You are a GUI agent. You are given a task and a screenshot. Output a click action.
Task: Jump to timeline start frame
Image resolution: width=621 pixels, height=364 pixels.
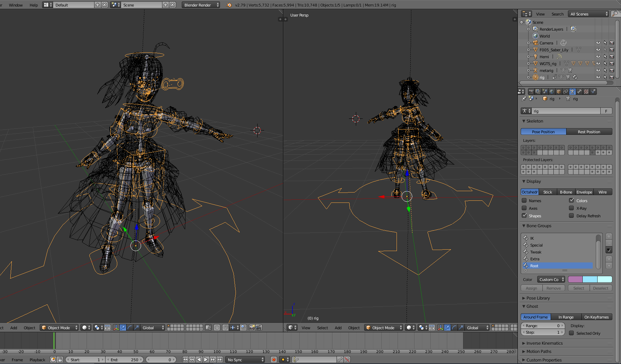(185, 360)
